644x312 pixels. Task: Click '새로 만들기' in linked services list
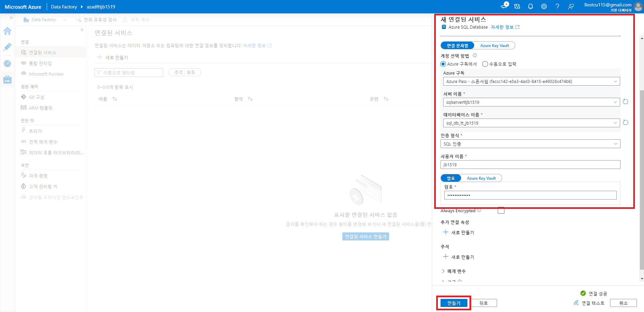[x=113, y=57]
